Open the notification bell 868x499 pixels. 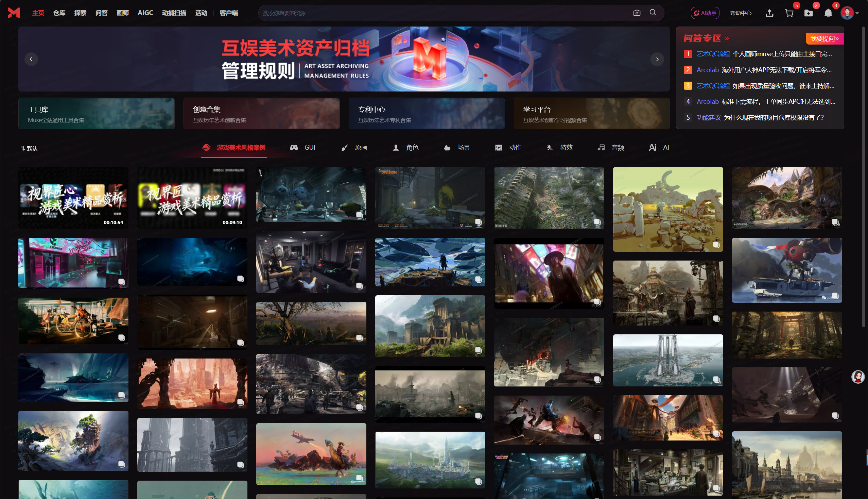[x=828, y=13]
